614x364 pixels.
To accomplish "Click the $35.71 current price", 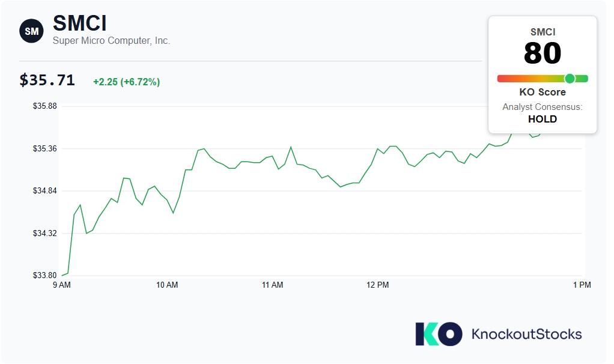I will 47,80.
